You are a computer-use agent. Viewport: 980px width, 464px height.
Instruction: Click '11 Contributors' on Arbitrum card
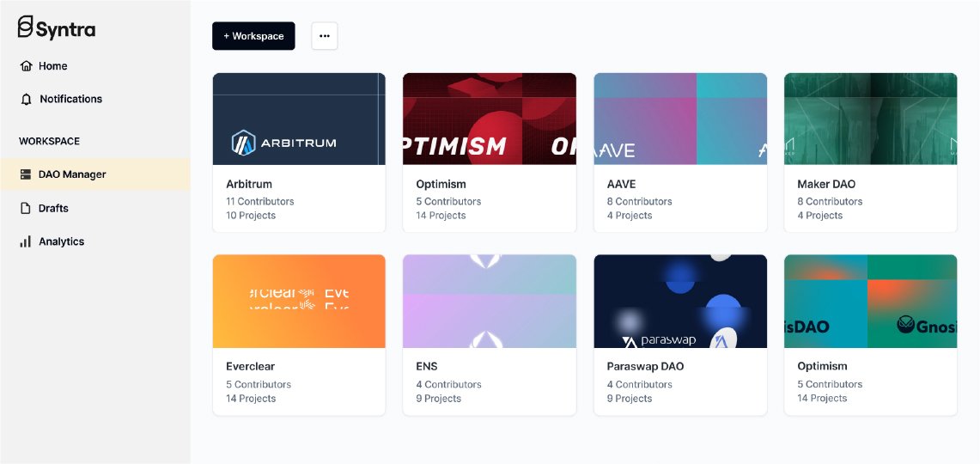tap(260, 201)
